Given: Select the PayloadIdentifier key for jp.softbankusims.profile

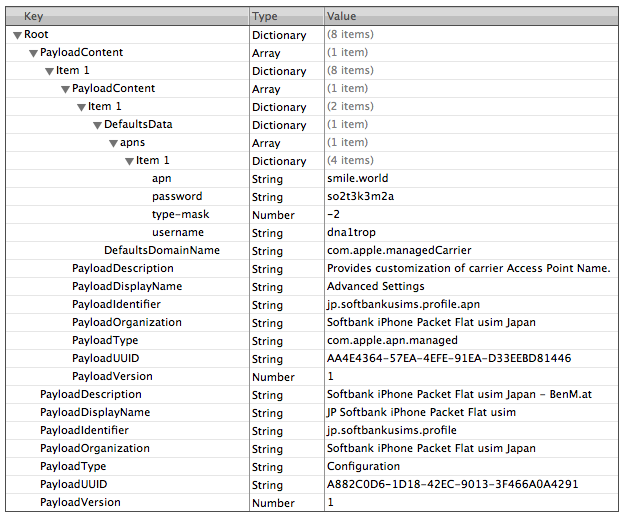Looking at the screenshot, I should pos(84,430).
